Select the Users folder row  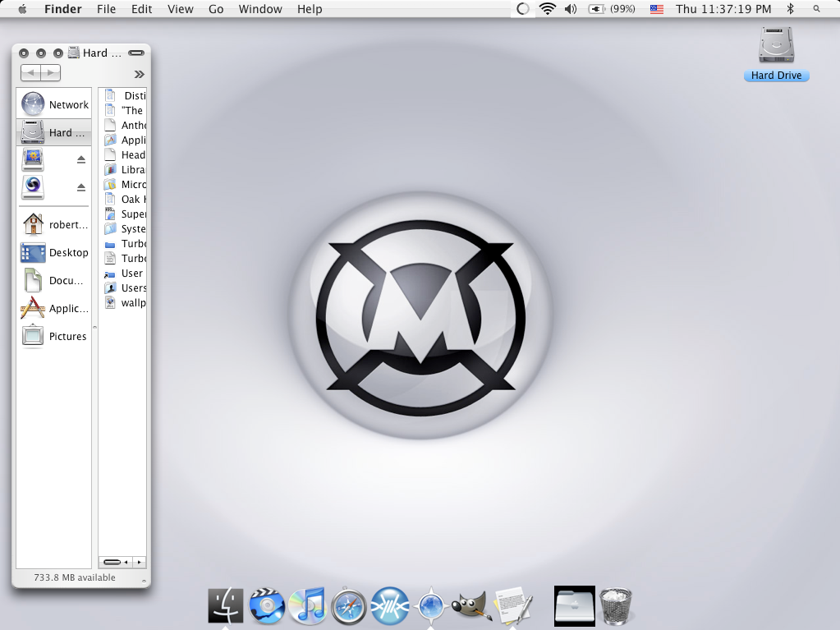click(x=124, y=287)
